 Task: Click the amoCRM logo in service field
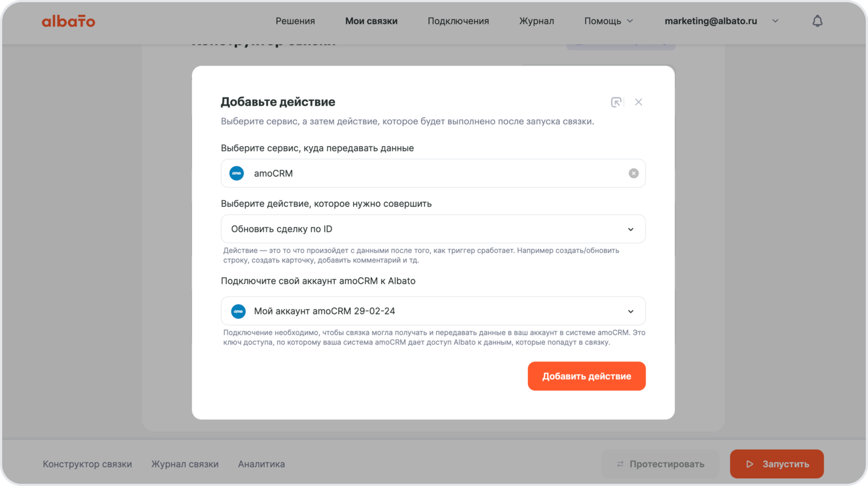coord(237,174)
